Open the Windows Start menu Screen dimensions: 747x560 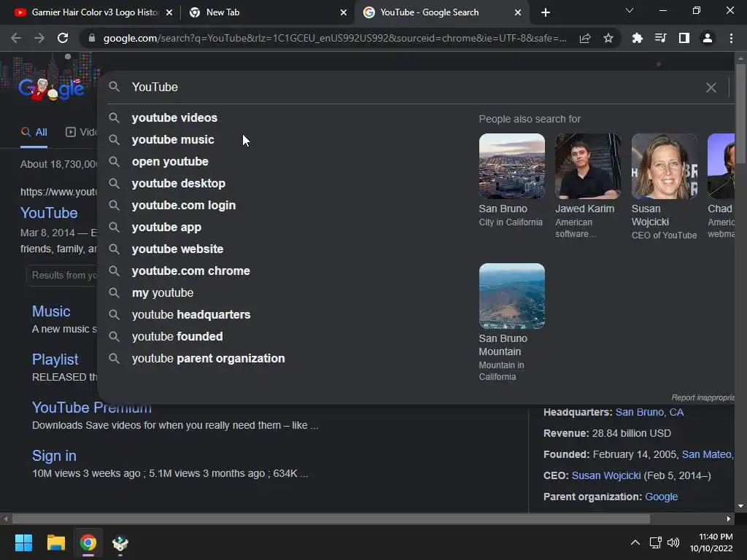(23, 542)
